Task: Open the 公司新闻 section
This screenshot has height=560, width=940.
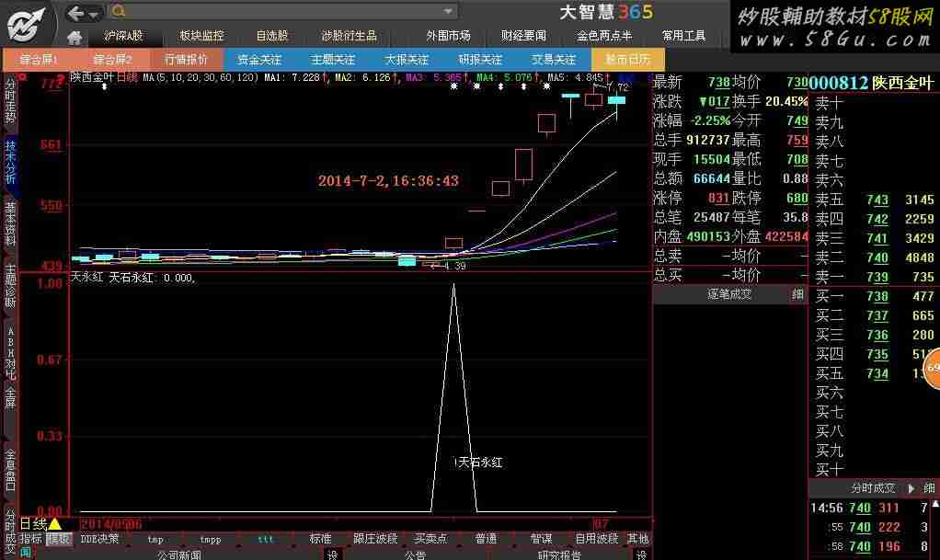Action: click(179, 554)
